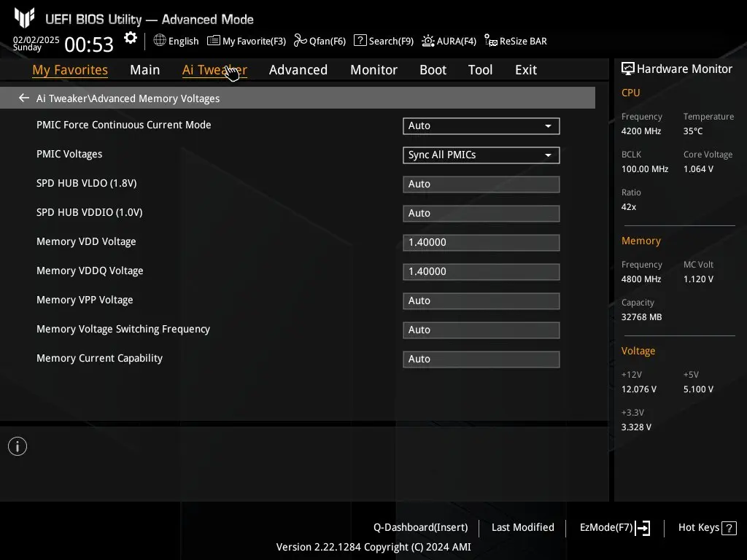
Task: Click the back arrow in the breadcrumb bar
Action: 24,98
